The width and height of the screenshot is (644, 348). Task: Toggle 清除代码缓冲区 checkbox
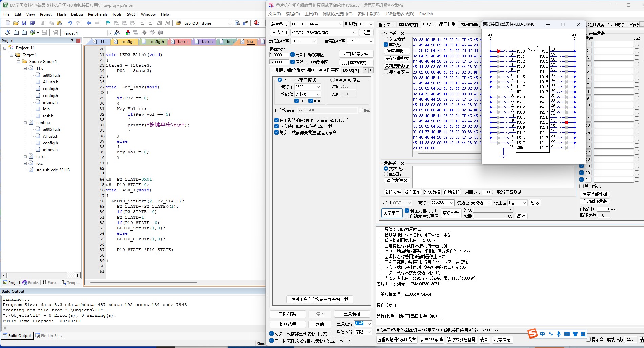click(x=292, y=55)
